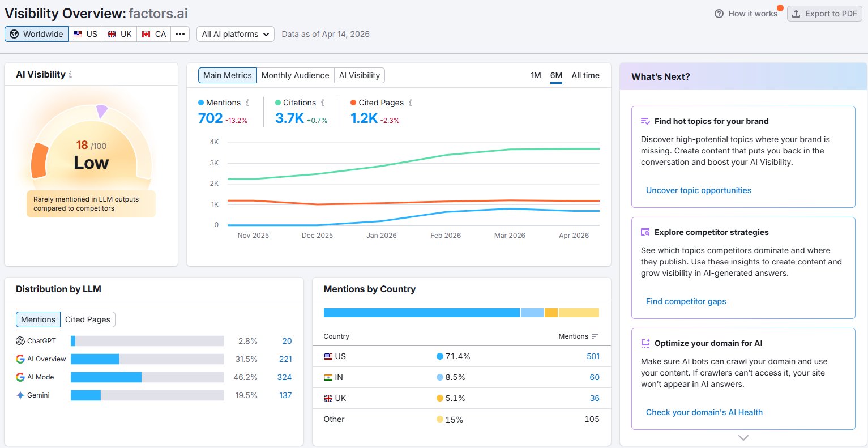Image resolution: width=868 pixels, height=448 pixels.
Task: Click the UK 5.1% orange dot
Action: 440,398
